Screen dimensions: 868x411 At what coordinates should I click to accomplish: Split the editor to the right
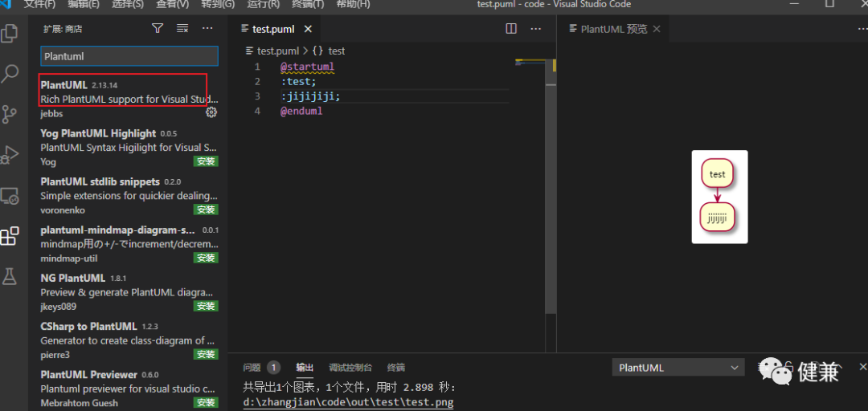coord(511,29)
